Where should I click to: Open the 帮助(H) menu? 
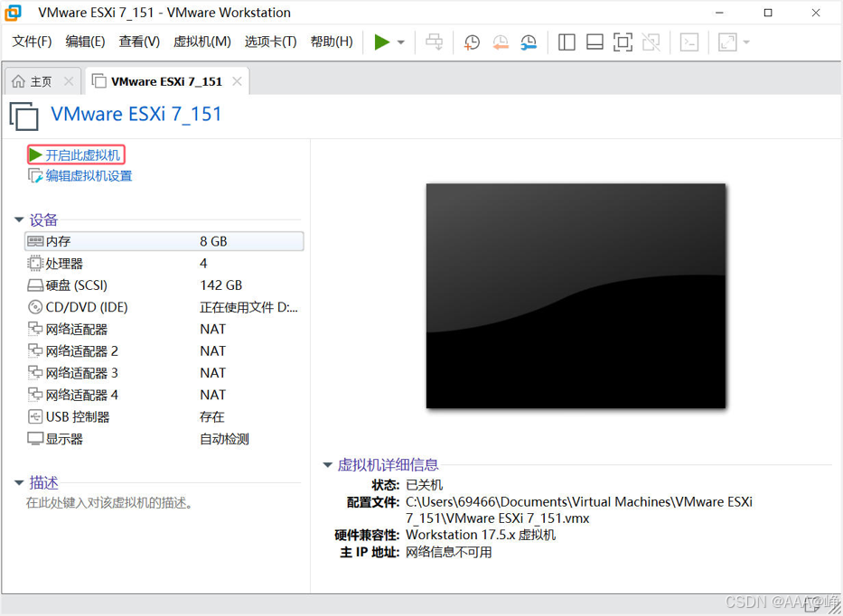coord(332,42)
